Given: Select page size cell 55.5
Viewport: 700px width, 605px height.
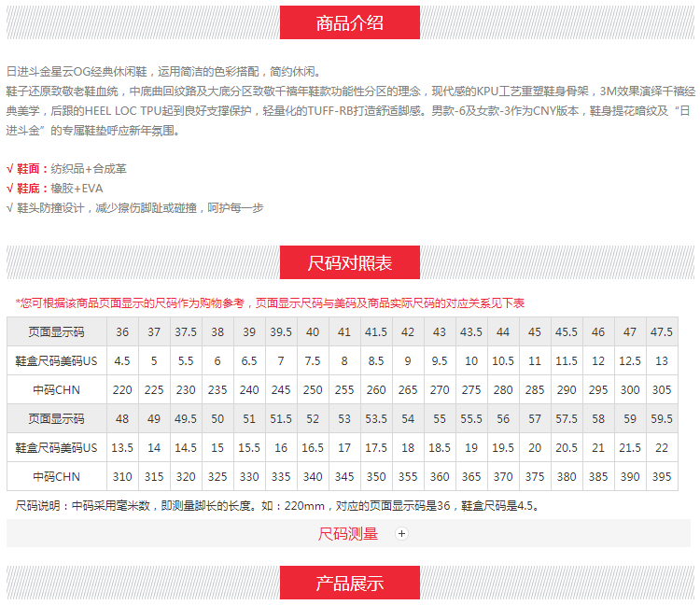Looking at the screenshot, I should (471, 419).
